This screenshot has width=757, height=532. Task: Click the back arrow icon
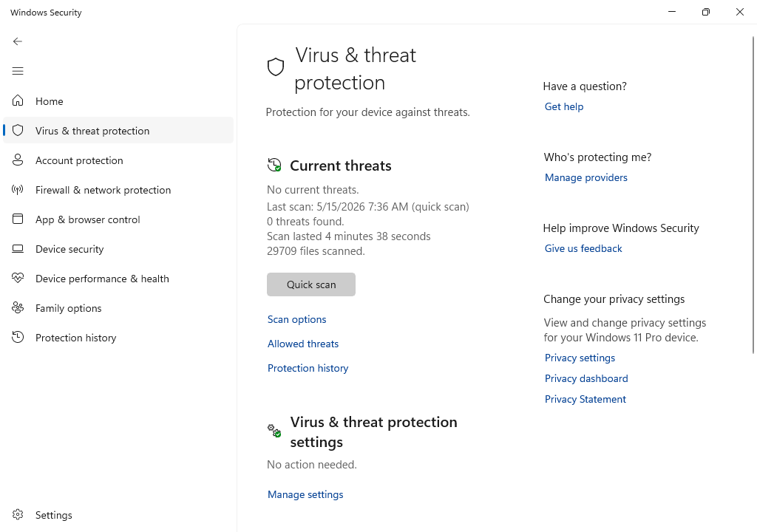[18, 41]
